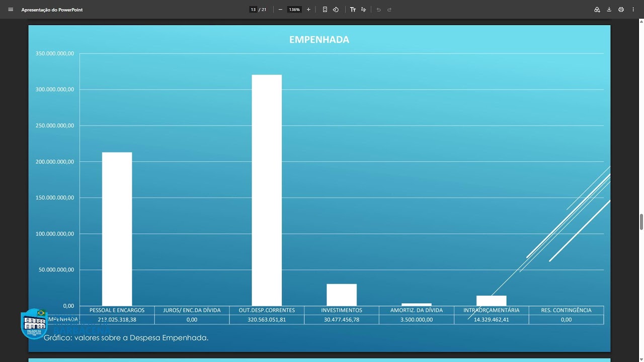Click the INVESTIMENTOS chart bar
Viewport: 644px width, 362px height.
coord(342,295)
